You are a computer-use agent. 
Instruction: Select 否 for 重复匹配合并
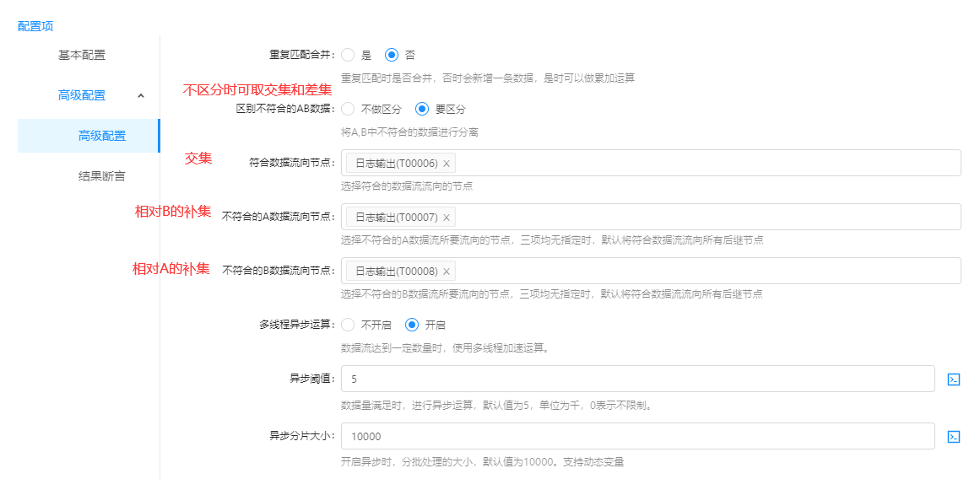[x=392, y=55]
